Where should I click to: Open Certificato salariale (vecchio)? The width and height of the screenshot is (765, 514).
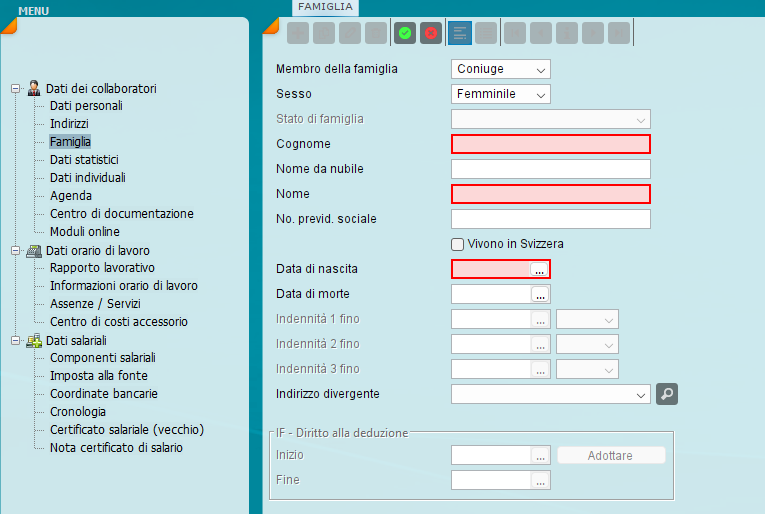[x=127, y=430]
